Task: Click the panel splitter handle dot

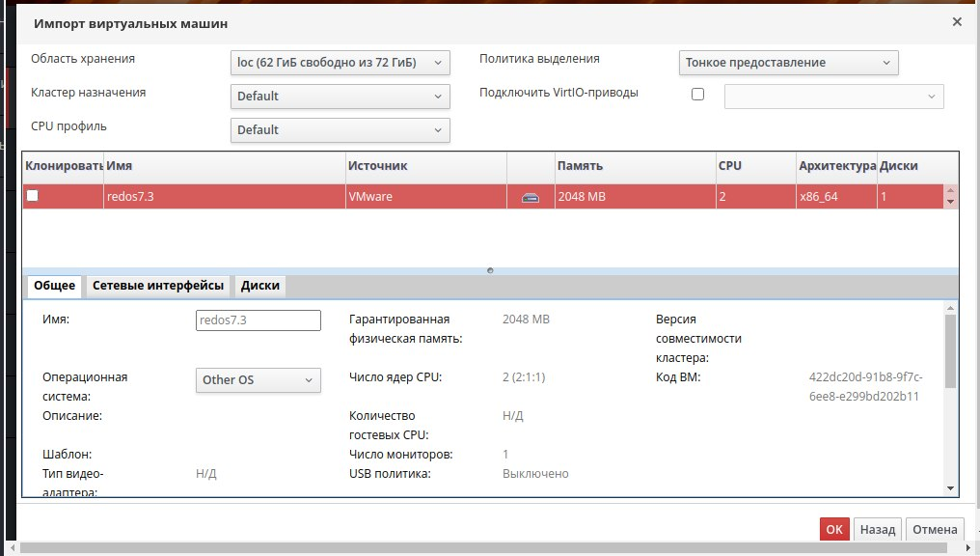Action: 490,271
